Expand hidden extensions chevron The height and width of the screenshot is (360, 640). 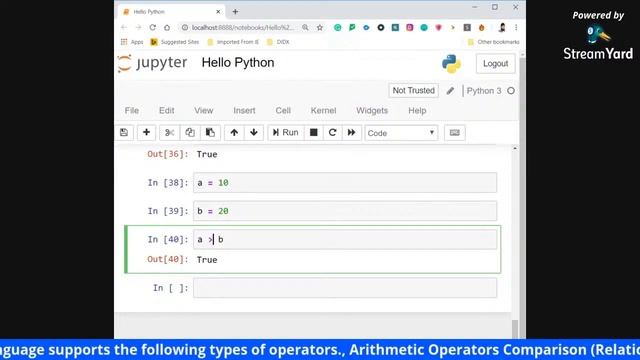[x=453, y=27]
